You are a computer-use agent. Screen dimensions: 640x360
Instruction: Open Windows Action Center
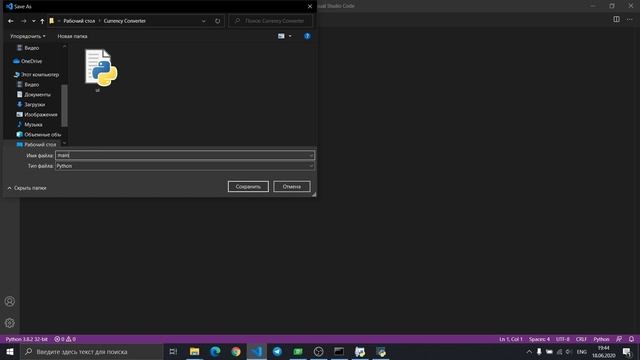coord(627,351)
